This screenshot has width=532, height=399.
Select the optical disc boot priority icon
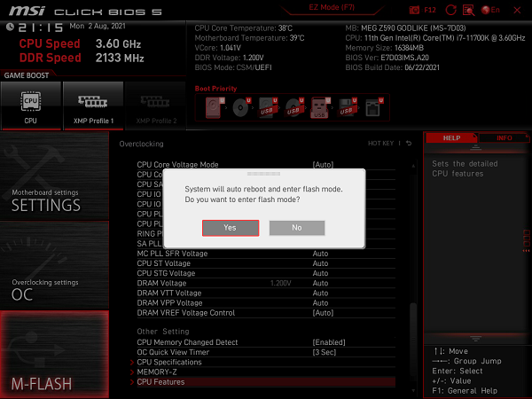[x=240, y=107]
